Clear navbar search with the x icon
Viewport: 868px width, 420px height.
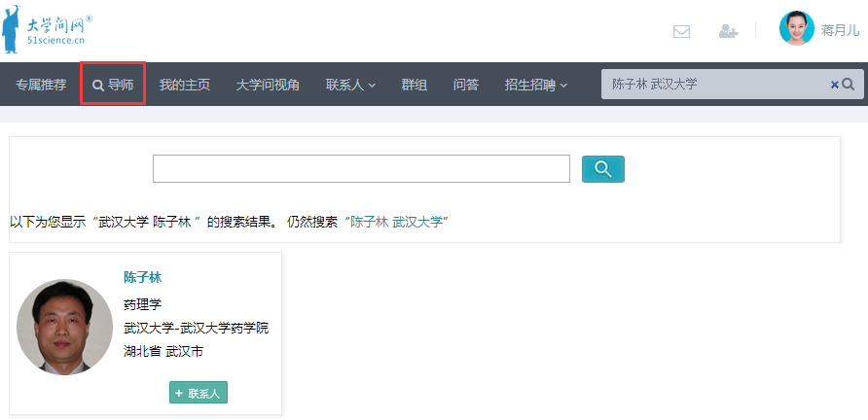click(x=834, y=85)
